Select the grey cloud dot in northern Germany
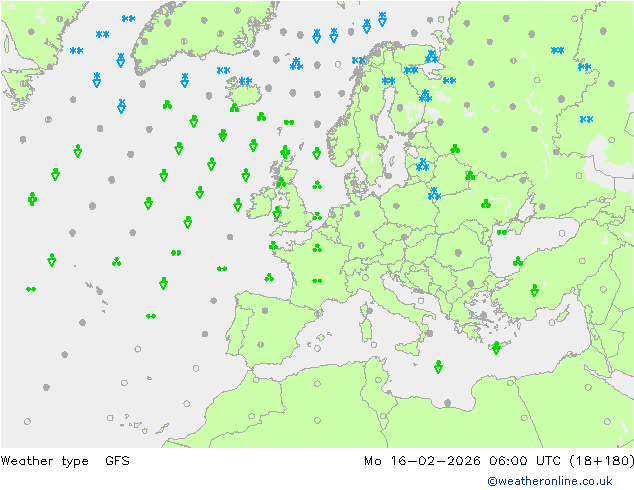The image size is (634, 490). click(x=357, y=213)
